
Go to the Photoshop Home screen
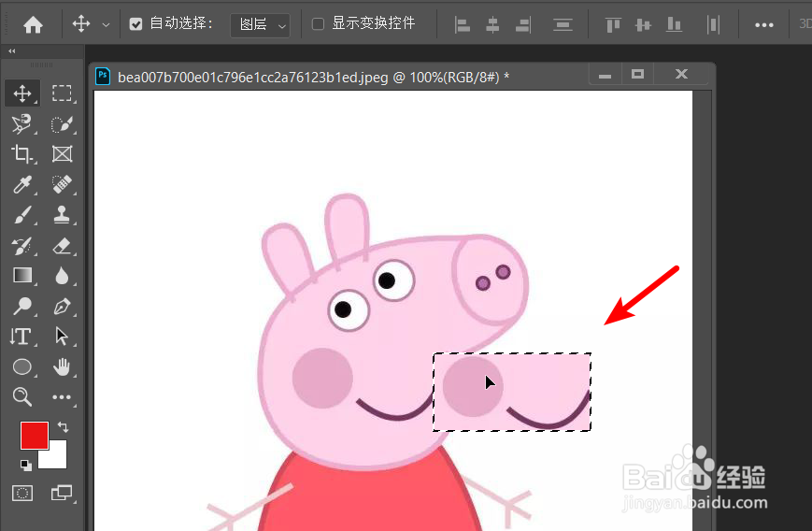[x=33, y=24]
